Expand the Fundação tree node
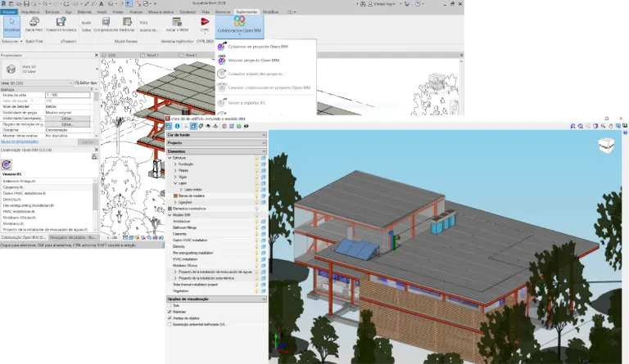 click(175, 164)
